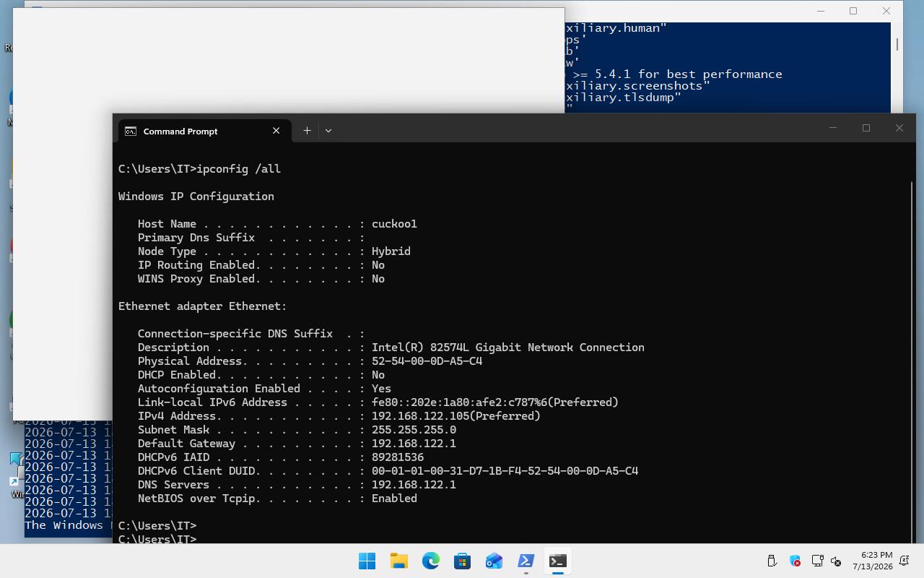Click the Terminal taskbar icon
The width and height of the screenshot is (924, 578).
pos(557,561)
